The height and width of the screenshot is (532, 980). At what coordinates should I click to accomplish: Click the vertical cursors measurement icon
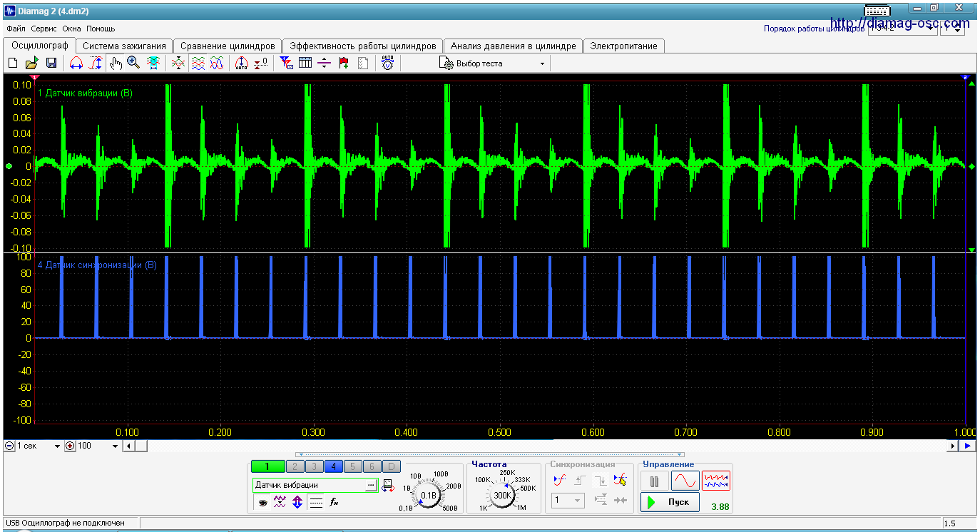click(x=95, y=63)
